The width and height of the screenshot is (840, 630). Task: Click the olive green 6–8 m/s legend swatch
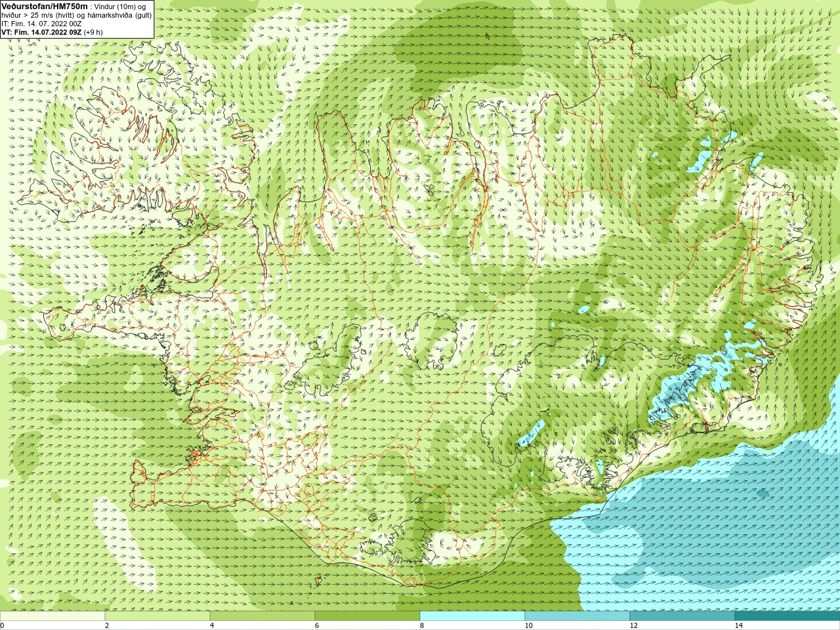[367, 616]
